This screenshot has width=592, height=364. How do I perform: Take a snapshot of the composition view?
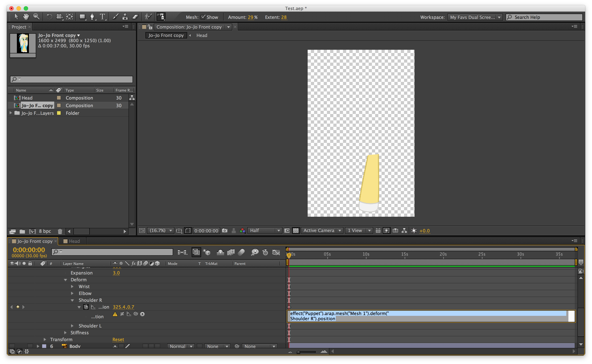[x=225, y=230]
